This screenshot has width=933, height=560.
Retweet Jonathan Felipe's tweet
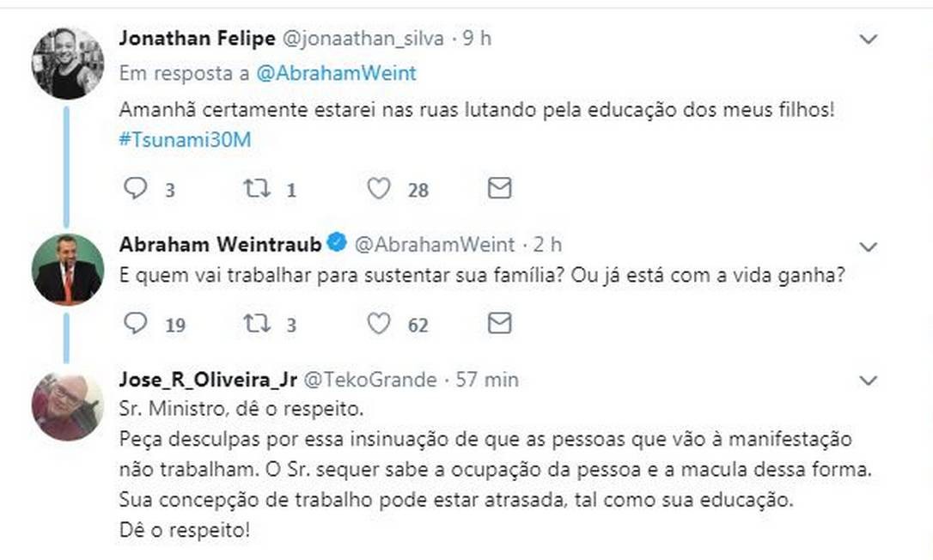tap(257, 188)
